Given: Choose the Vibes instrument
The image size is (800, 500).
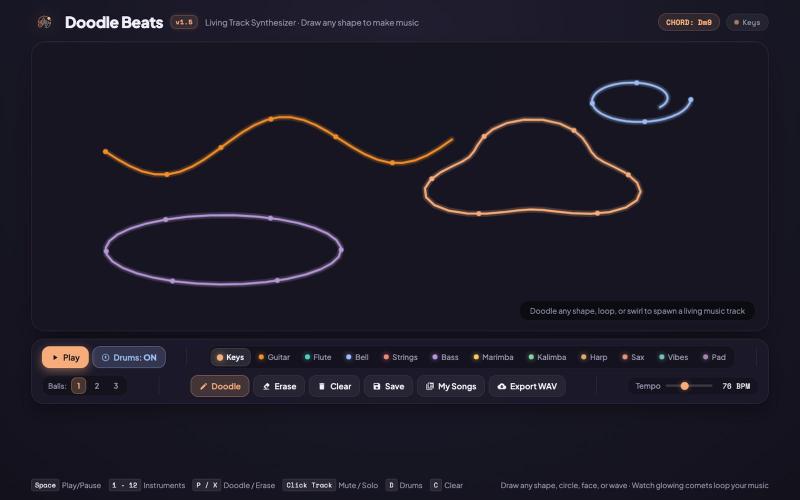Looking at the screenshot, I should pyautogui.click(x=673, y=357).
